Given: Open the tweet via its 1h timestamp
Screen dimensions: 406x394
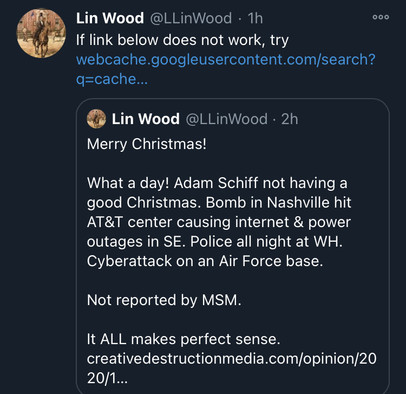Looking at the screenshot, I should point(255,18).
